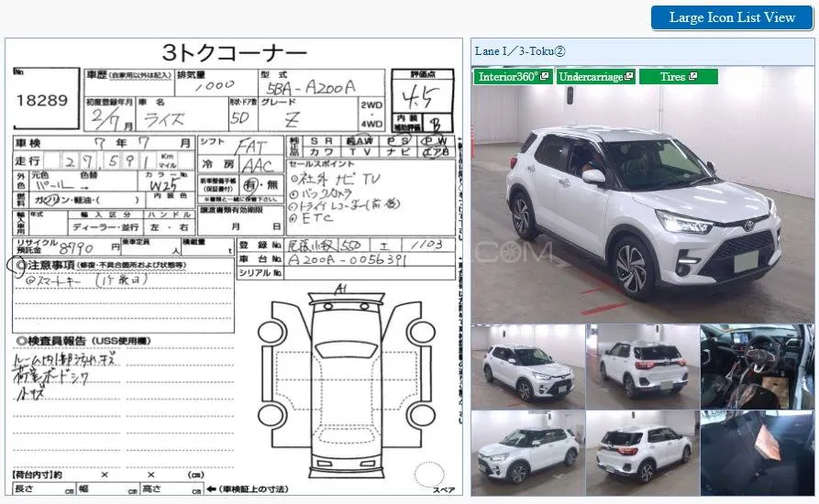Open the Undercarriage photos link

pyautogui.click(x=596, y=77)
